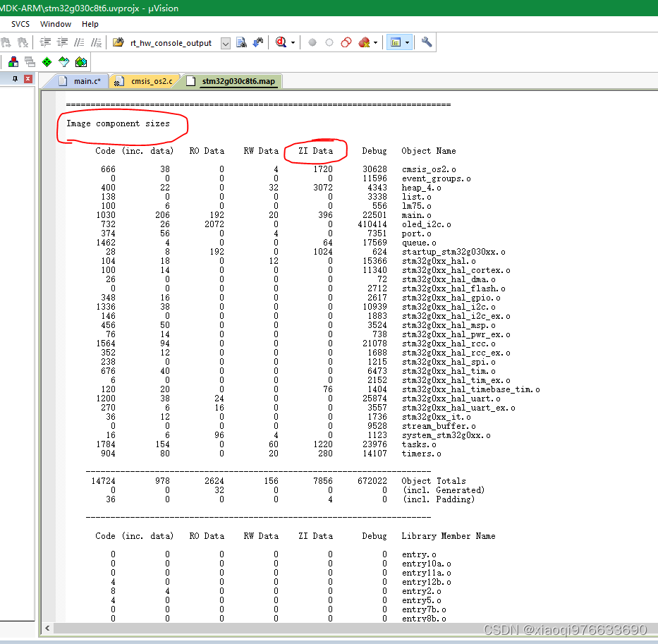
Task: Click the horizontal scrollbar left arrow
Action: 47,628
